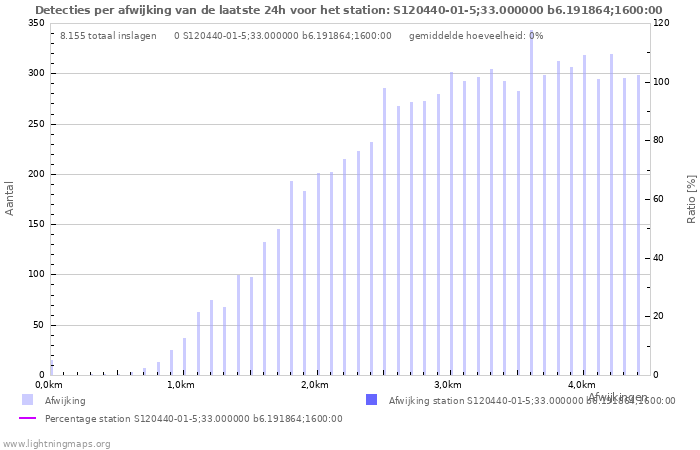Click the '20' right axis value

point(658,316)
